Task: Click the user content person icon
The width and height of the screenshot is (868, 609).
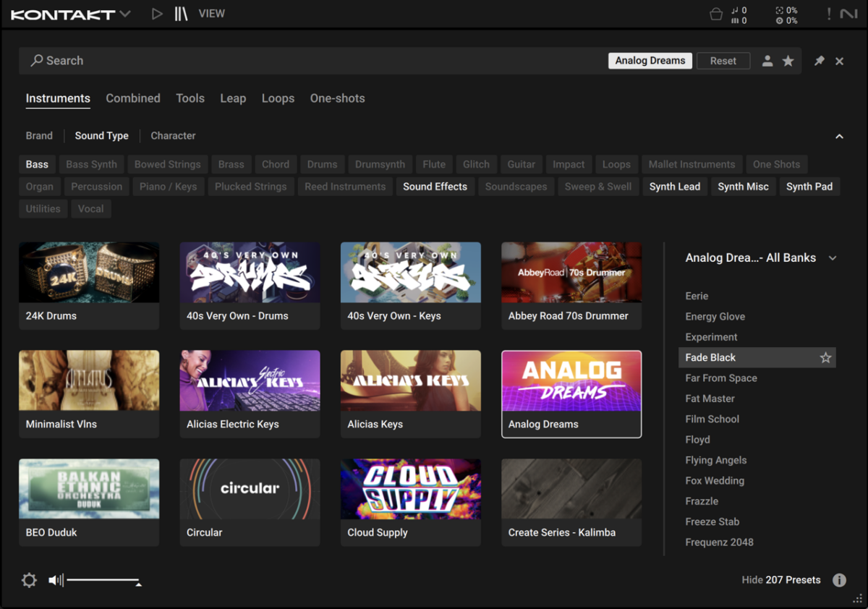Action: pyautogui.click(x=767, y=61)
